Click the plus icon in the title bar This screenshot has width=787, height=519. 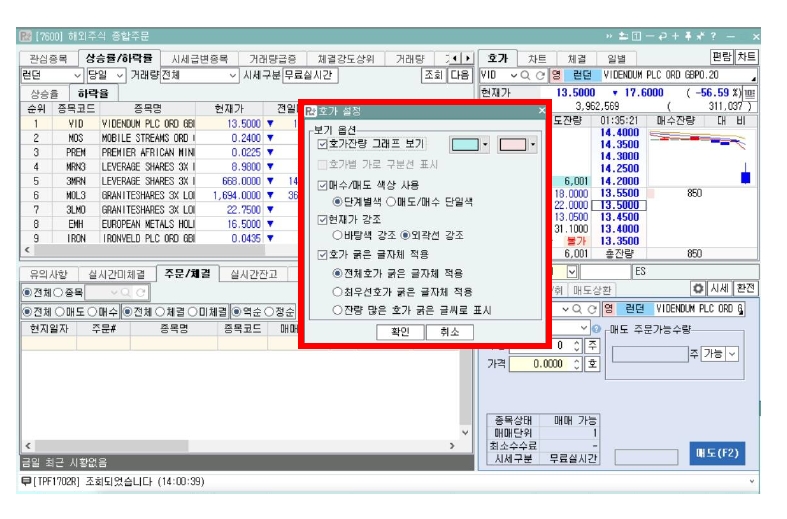click(x=675, y=36)
